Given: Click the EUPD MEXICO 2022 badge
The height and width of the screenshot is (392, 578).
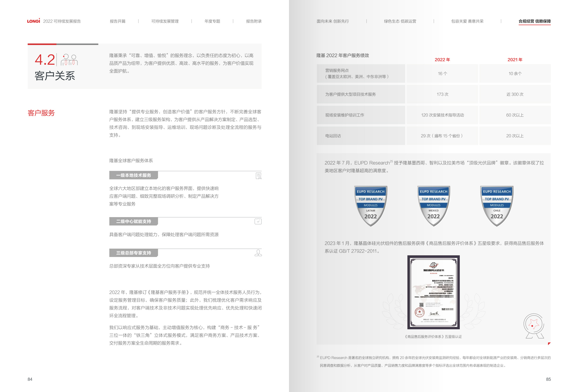Looking at the screenshot, I should (x=433, y=206).
